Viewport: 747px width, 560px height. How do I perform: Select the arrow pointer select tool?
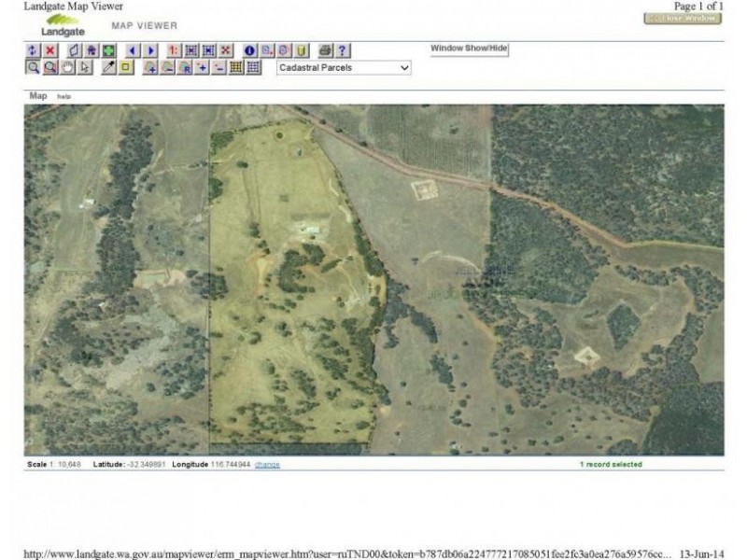(x=85, y=67)
